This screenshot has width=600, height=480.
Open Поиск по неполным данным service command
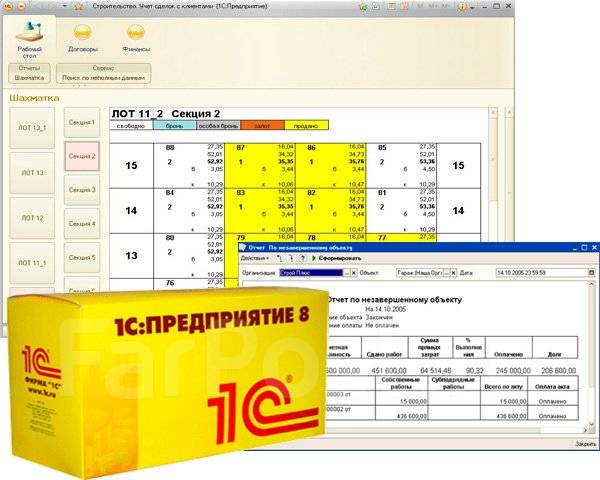[104, 78]
